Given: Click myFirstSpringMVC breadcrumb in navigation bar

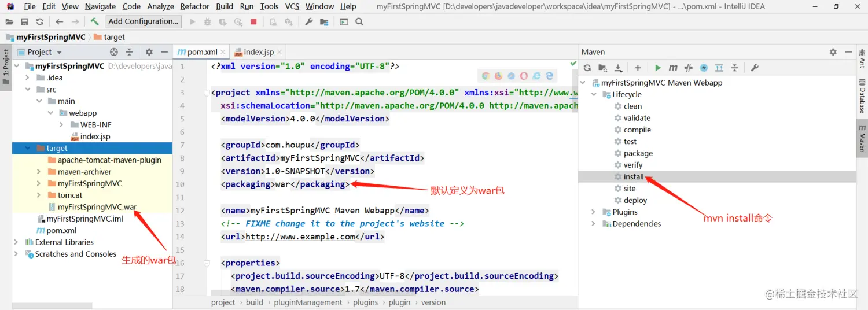Looking at the screenshot, I should [51, 37].
